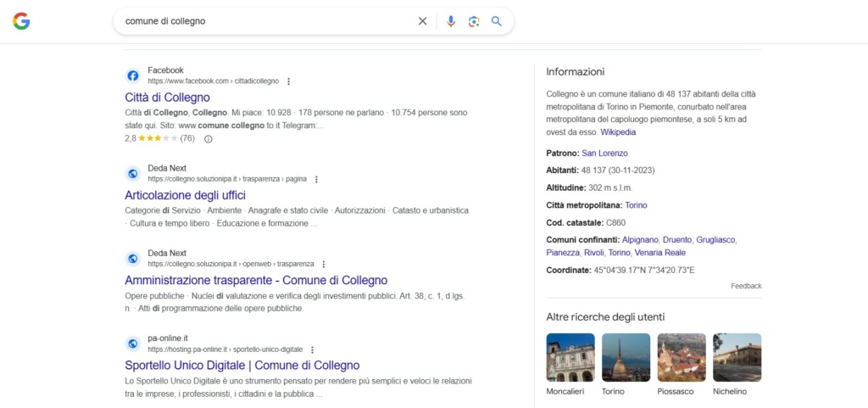Open 'Sportello Unico Digitale | Comune di Collegno'
The width and height of the screenshot is (868, 408).
(242, 366)
